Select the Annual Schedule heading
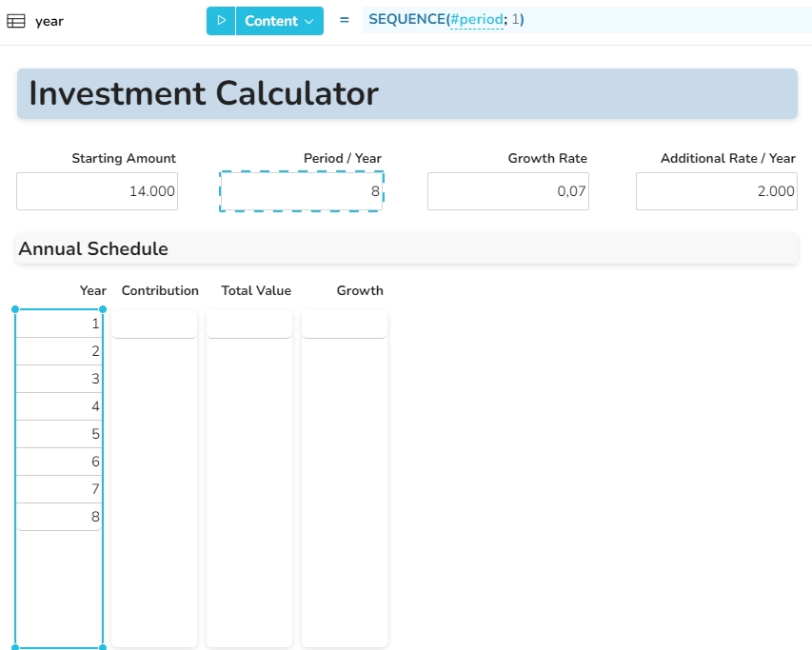Screen dimensions: 812x650 coord(93,249)
